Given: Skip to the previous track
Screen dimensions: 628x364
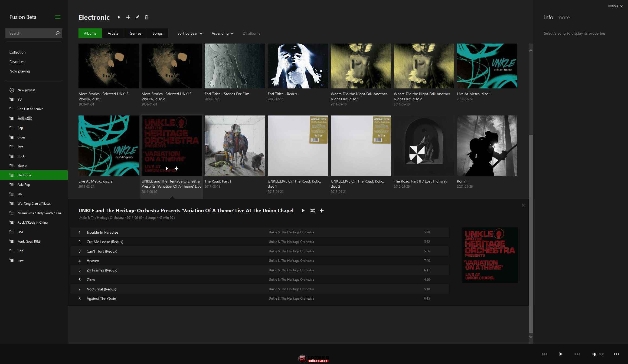Looking at the screenshot, I should coord(545,354).
